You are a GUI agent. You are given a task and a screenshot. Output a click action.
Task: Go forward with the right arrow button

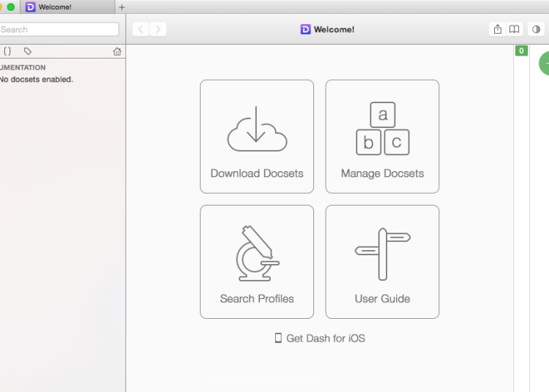158,29
